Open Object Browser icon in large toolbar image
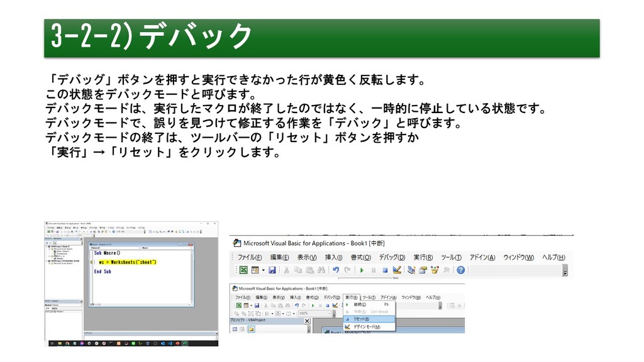This screenshot has height=362, width=644. [435, 270]
